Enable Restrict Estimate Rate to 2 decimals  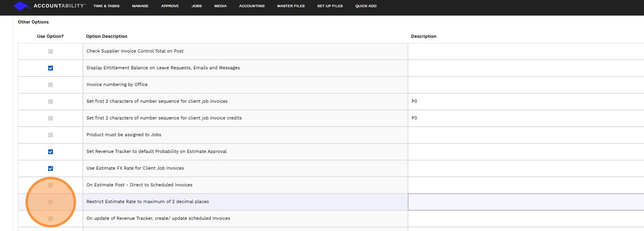[51, 202]
